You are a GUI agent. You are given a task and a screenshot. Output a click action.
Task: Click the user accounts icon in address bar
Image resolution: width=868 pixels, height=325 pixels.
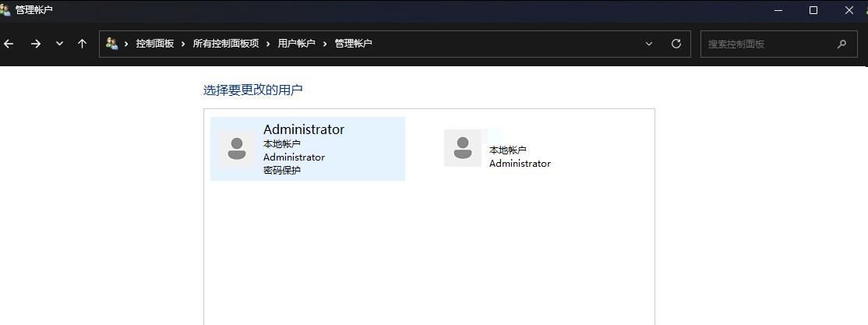[112, 44]
